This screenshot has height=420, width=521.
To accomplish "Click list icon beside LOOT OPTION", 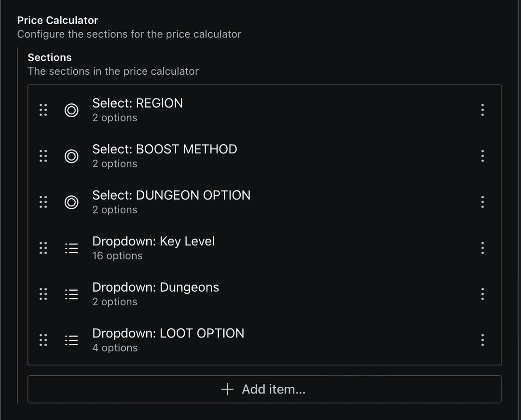I will pos(71,340).
